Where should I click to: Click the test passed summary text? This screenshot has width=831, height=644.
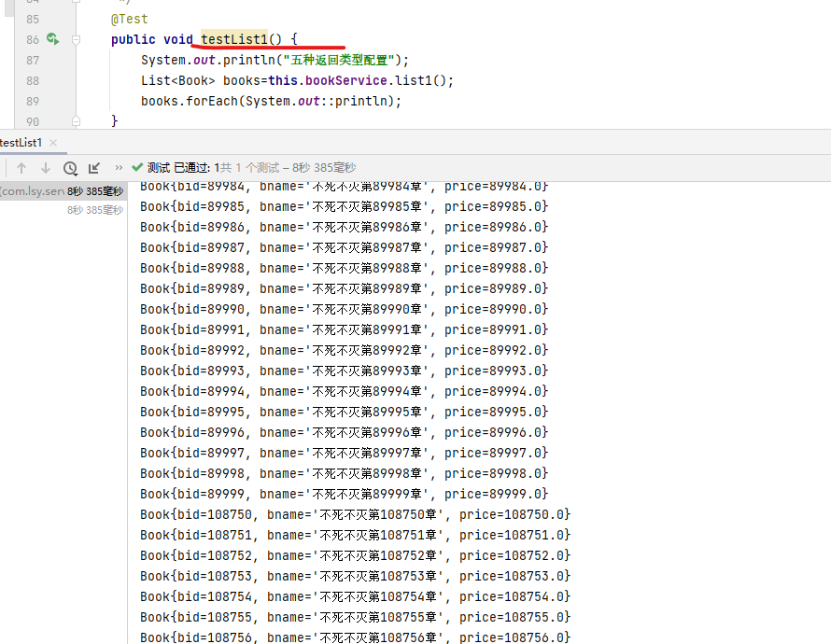click(251, 168)
